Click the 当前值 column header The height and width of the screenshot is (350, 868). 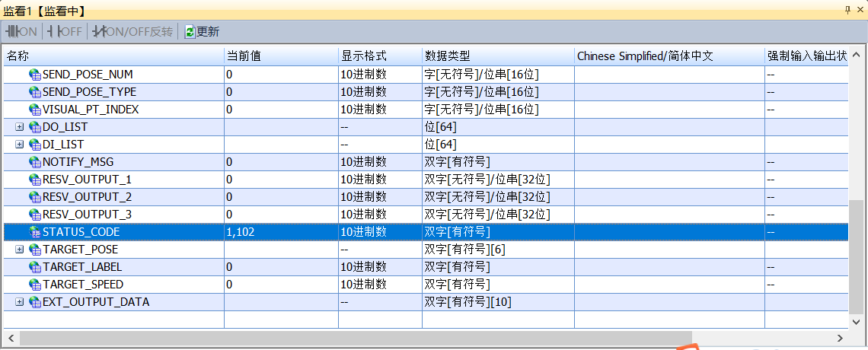click(281, 56)
